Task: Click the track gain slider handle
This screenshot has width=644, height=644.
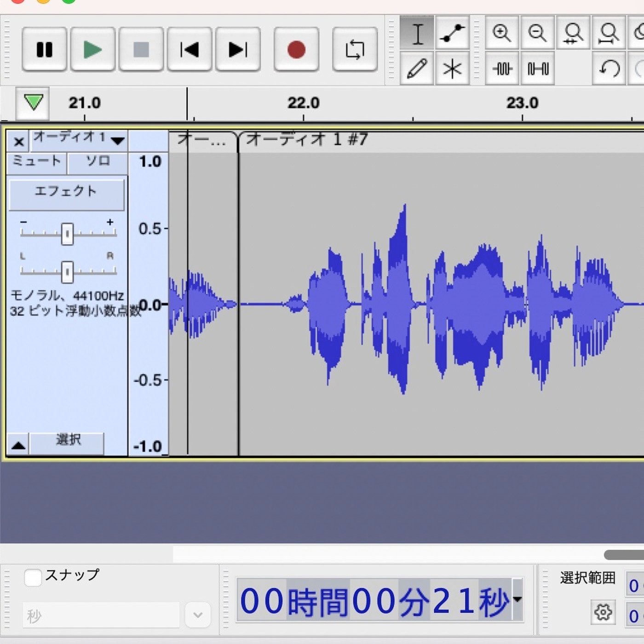Action: [x=68, y=234]
